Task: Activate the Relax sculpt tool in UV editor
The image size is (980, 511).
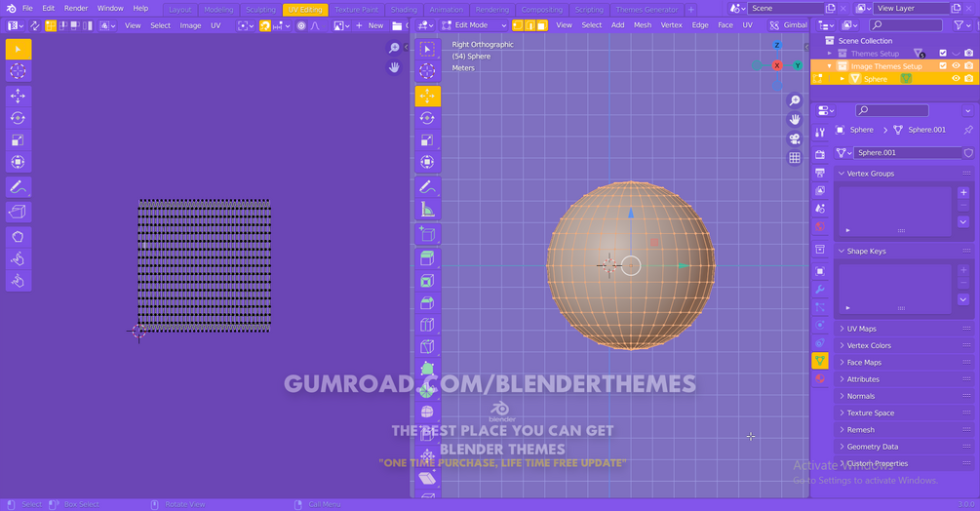Action: 19,258
